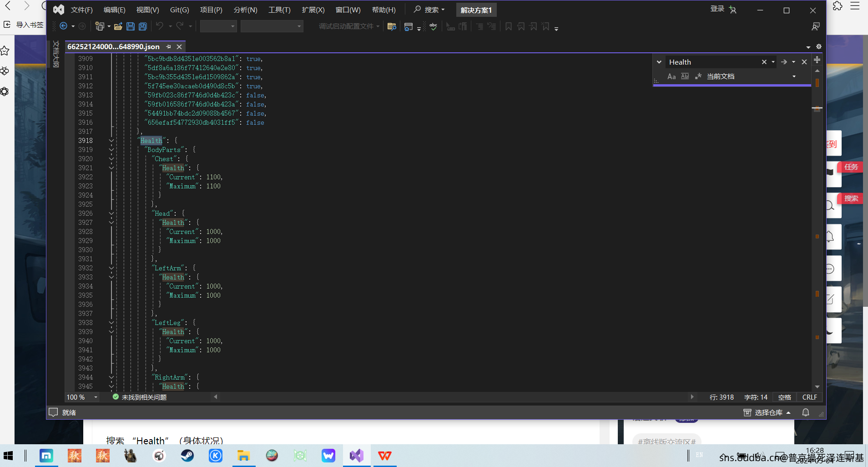
Task: Click the Open File folder icon
Action: [x=118, y=26]
